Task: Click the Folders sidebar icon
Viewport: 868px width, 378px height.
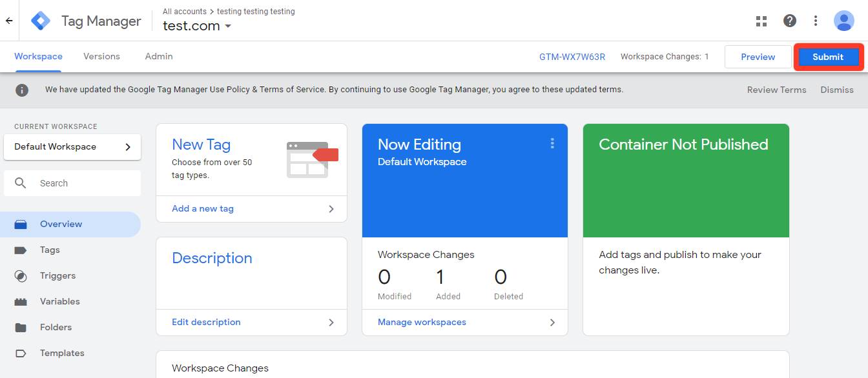Action: click(21, 328)
